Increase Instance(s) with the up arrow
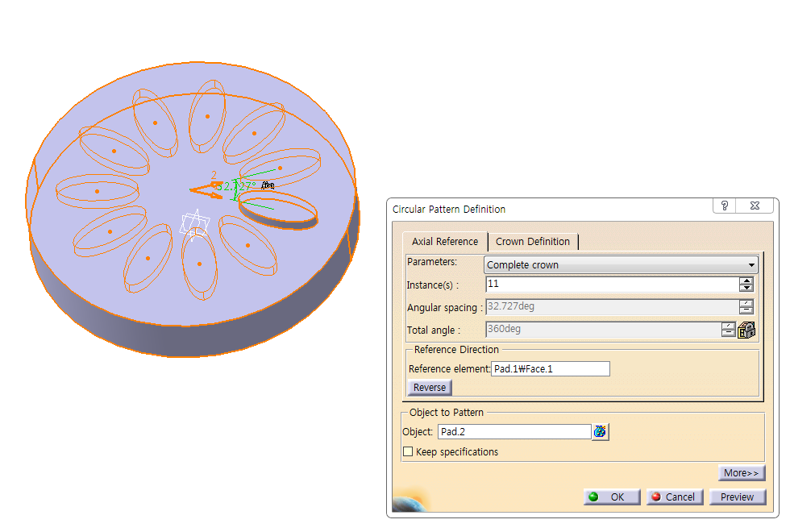 tap(746, 281)
